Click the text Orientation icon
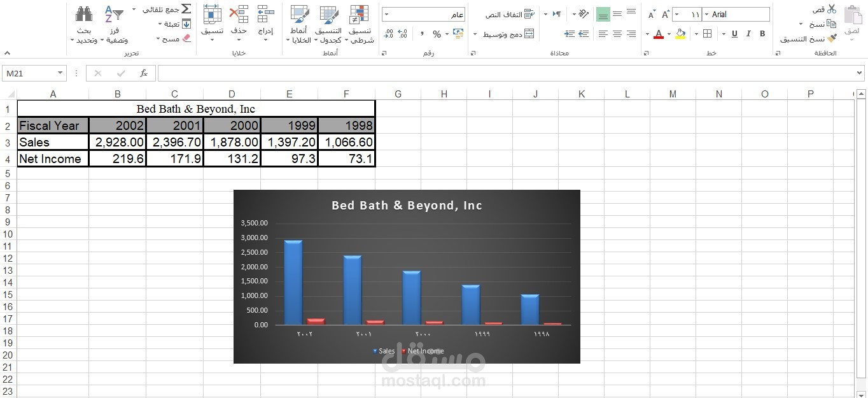 click(x=584, y=13)
